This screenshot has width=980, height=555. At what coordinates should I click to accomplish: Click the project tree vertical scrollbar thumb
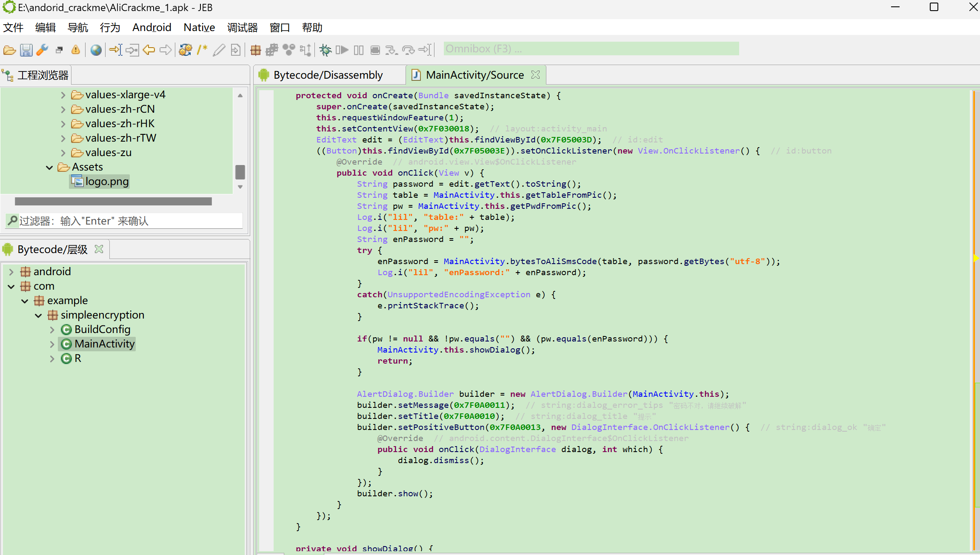click(x=240, y=172)
